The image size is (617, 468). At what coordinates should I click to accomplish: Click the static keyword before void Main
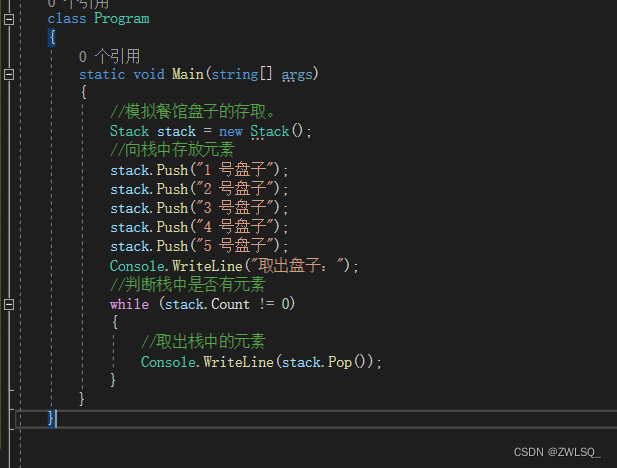102,74
